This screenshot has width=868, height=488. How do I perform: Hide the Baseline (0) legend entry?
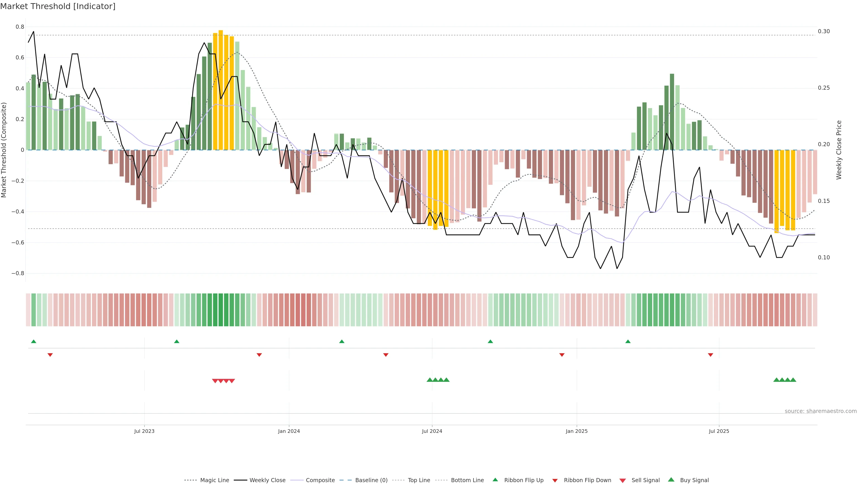tap(371, 480)
